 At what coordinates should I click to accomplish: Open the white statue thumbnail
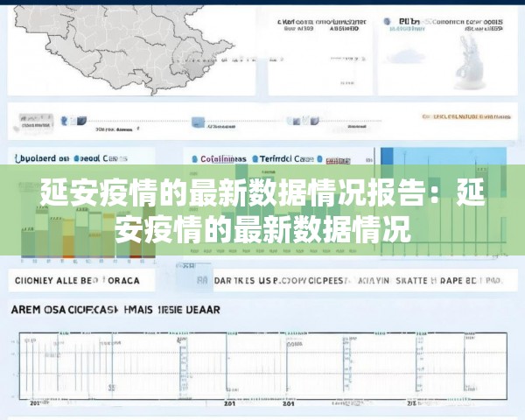coord(469,62)
